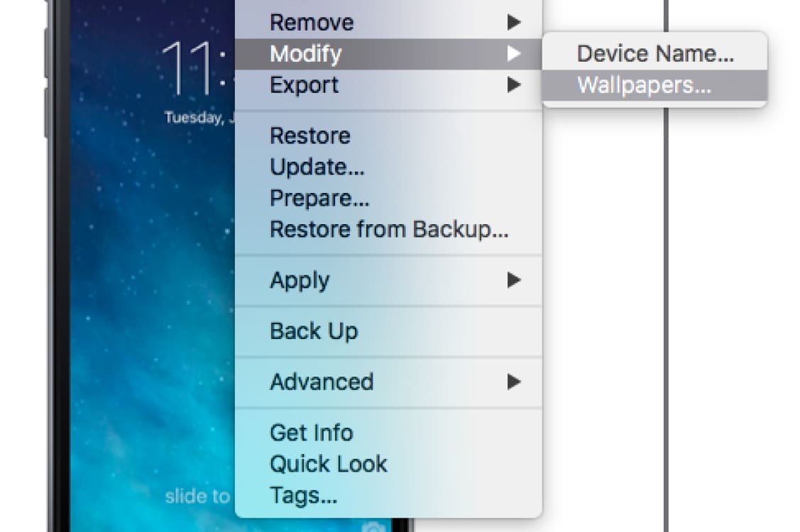800x532 pixels.
Task: Open the Apply submenu
Action: [x=388, y=280]
